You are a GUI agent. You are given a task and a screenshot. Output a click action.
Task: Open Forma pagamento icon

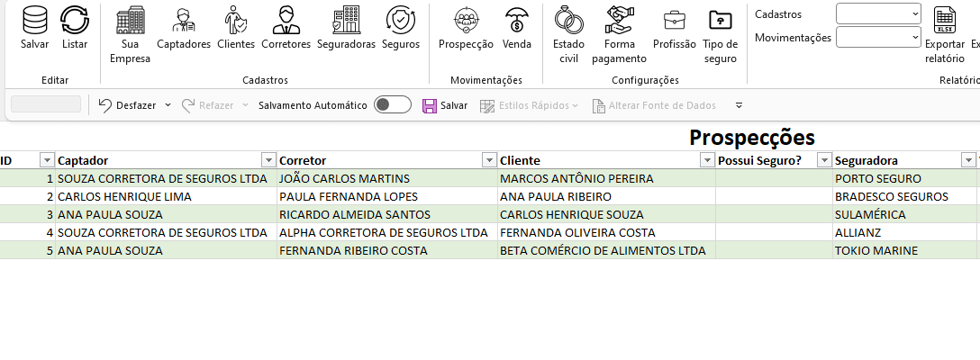coord(619,20)
